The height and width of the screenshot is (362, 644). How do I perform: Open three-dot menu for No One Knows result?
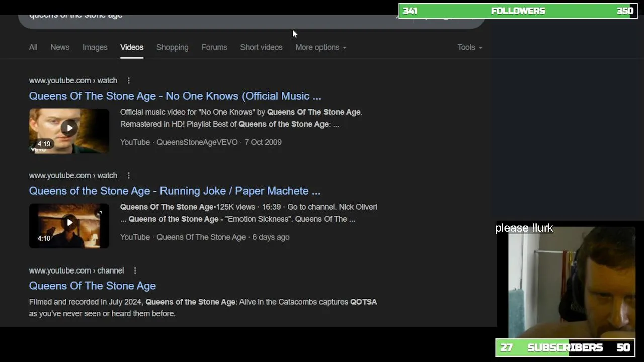point(129,80)
